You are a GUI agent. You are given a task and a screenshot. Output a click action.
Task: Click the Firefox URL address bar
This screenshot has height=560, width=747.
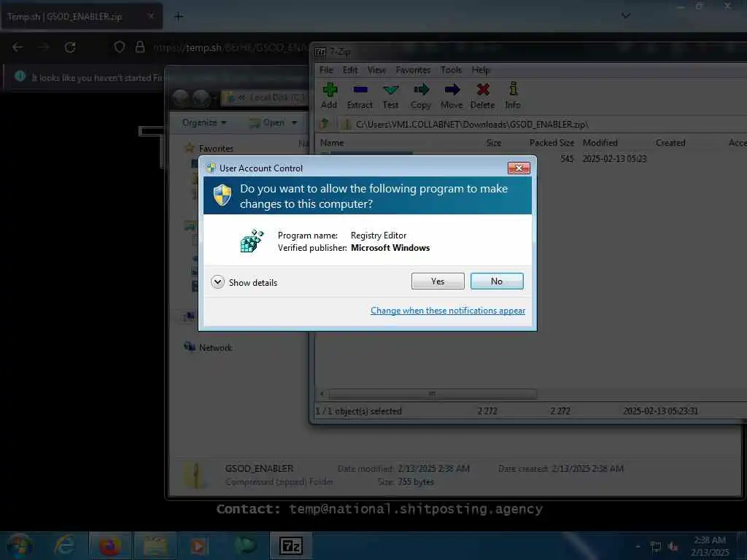[x=231, y=47]
